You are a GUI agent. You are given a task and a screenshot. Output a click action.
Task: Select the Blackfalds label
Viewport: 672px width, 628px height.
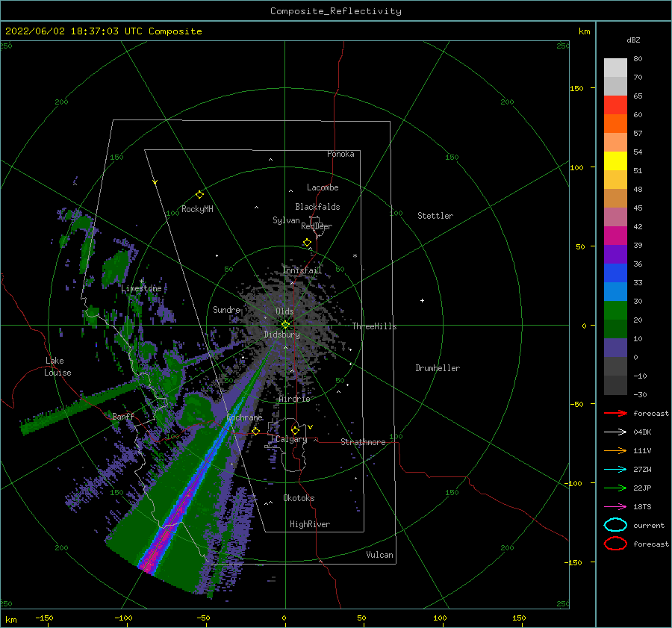pyautogui.click(x=317, y=207)
